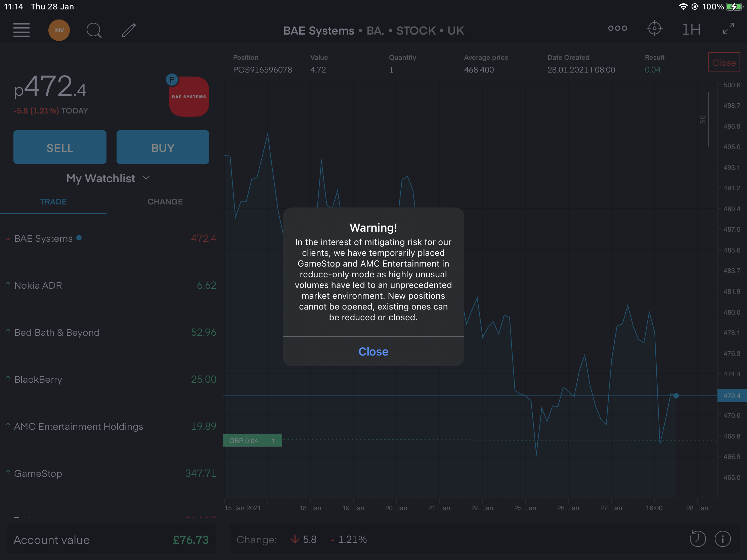747x560 pixels.
Task: Tap the 472.4 current price label
Action: [x=732, y=395]
